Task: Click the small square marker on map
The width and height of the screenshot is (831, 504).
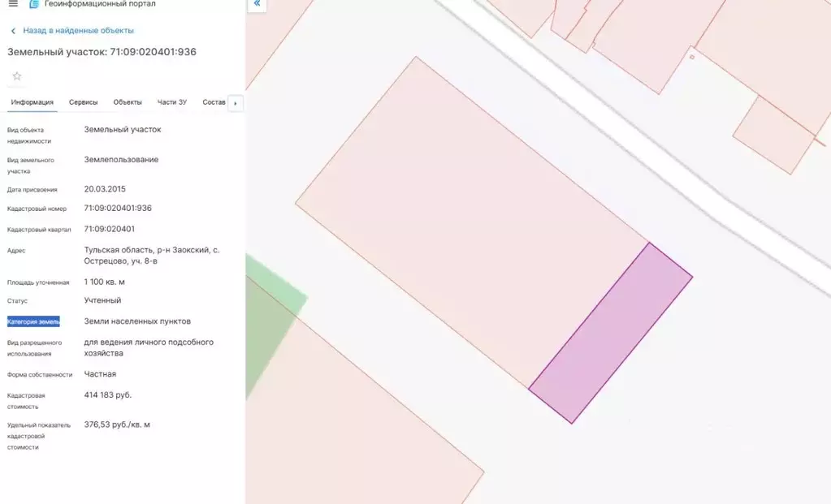Action: click(x=691, y=57)
